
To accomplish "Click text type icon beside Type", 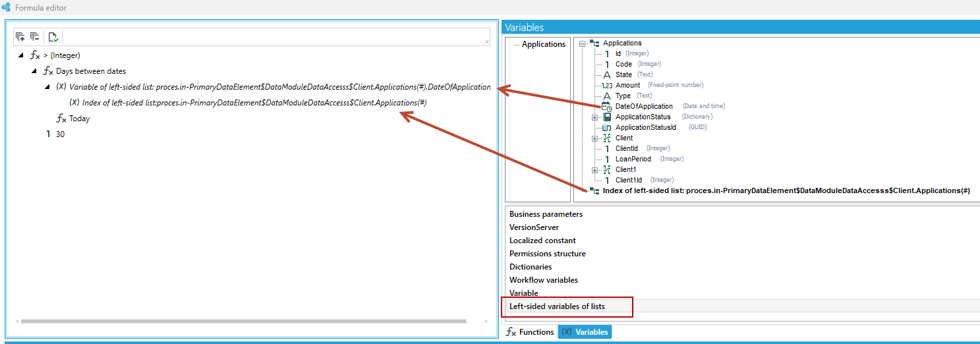I will coord(607,96).
